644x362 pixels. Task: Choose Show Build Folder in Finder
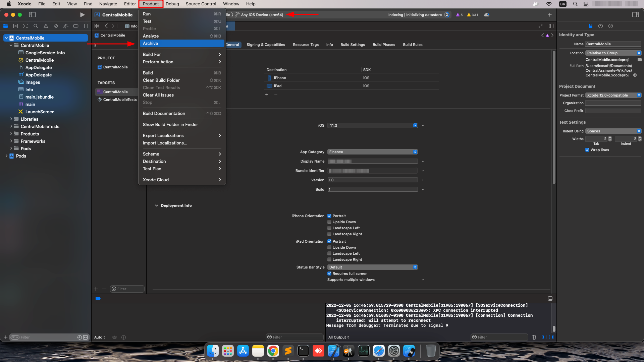click(x=182, y=124)
